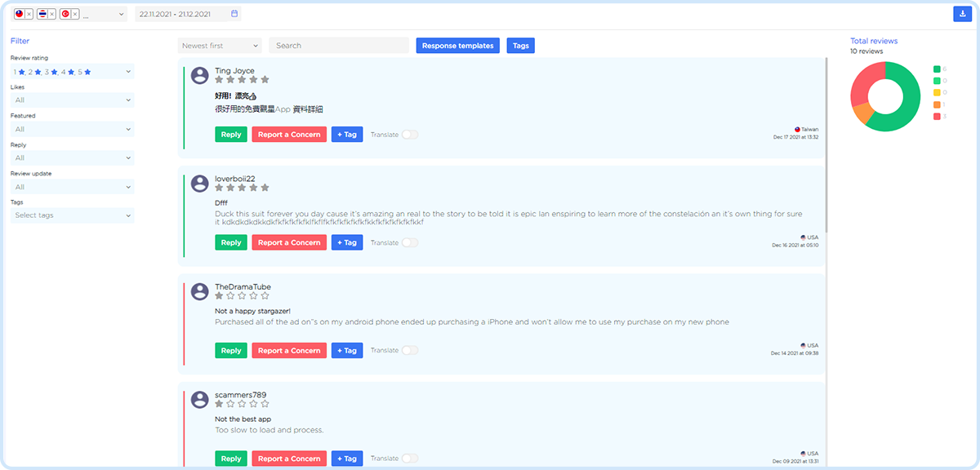Click Ting Joyce's user avatar icon
The image size is (980, 470).
coord(199,75)
